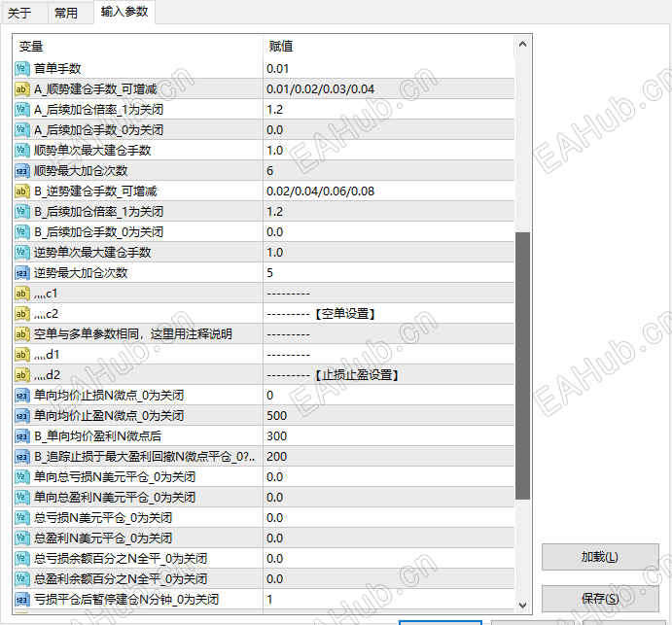
Task: Switch to the 常用 tab
Action: (x=66, y=14)
